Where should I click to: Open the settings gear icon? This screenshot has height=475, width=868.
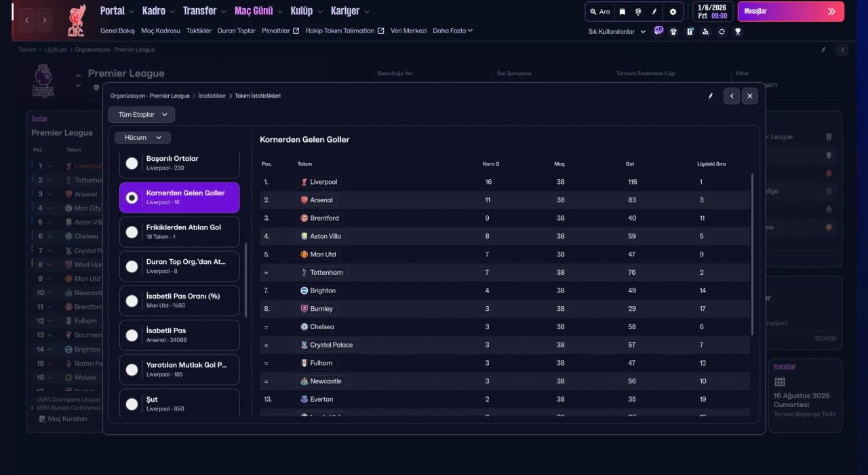673,12
